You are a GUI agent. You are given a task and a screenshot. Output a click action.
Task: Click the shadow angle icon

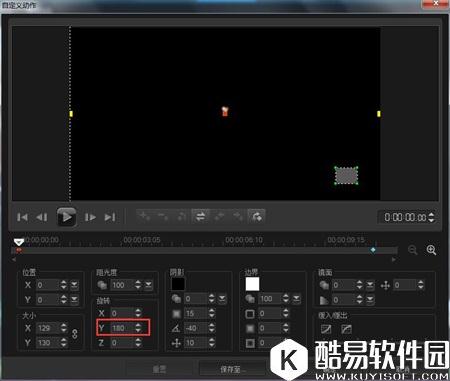[176, 328]
